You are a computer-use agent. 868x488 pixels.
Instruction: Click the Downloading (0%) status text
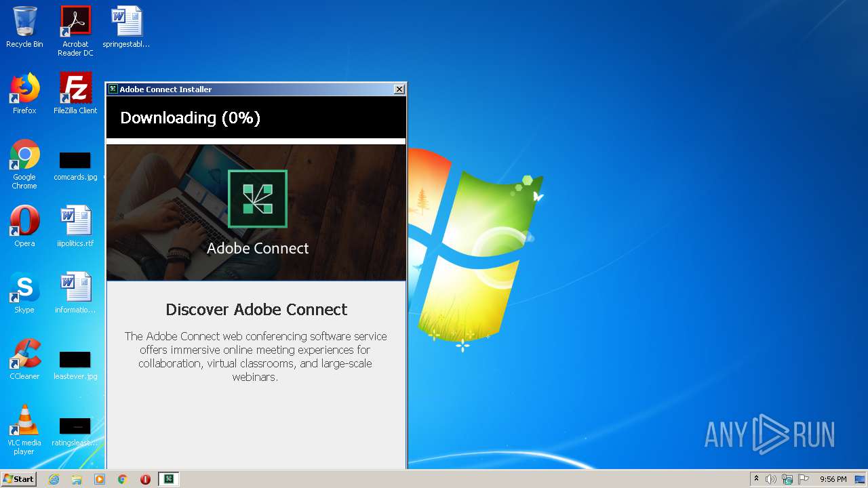[x=190, y=118]
